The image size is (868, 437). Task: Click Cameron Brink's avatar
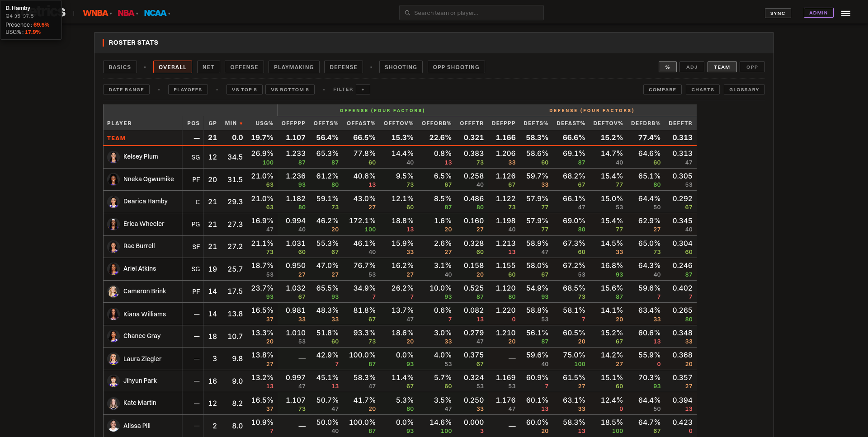113,291
